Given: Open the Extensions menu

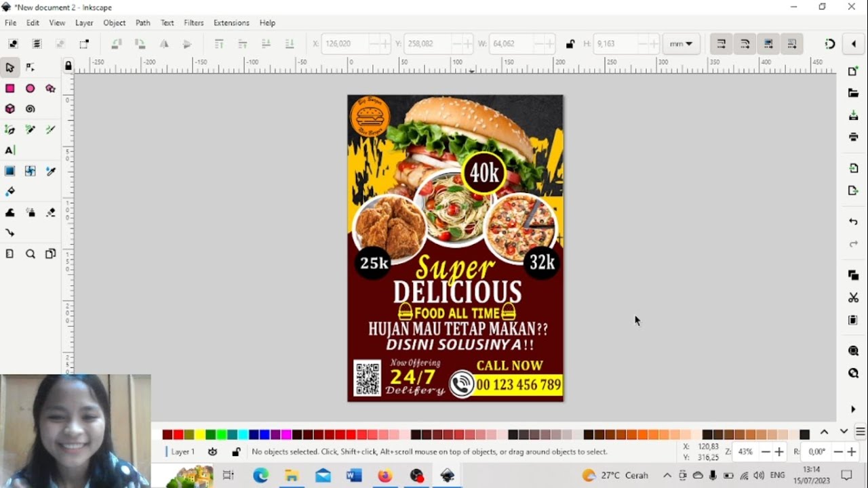Looking at the screenshot, I should (x=231, y=22).
